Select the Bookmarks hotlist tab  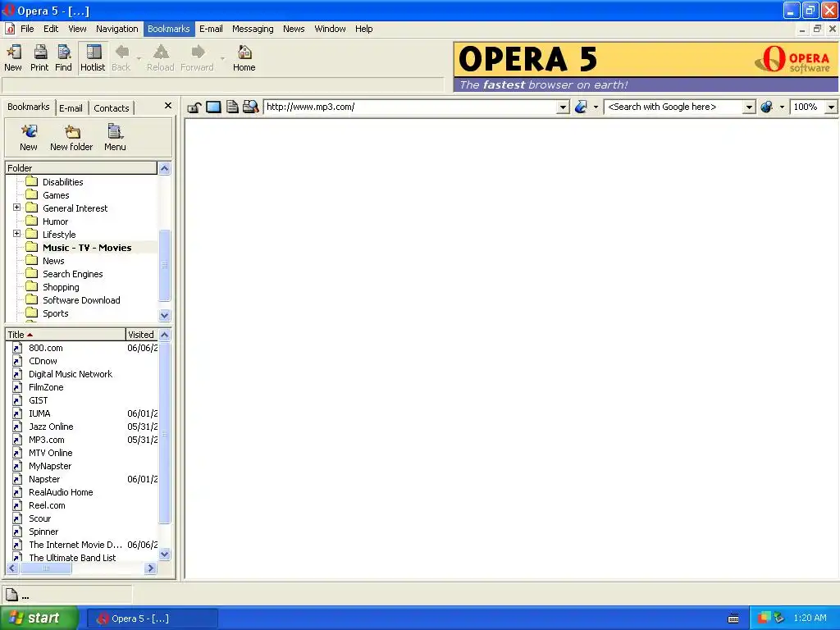(x=29, y=107)
